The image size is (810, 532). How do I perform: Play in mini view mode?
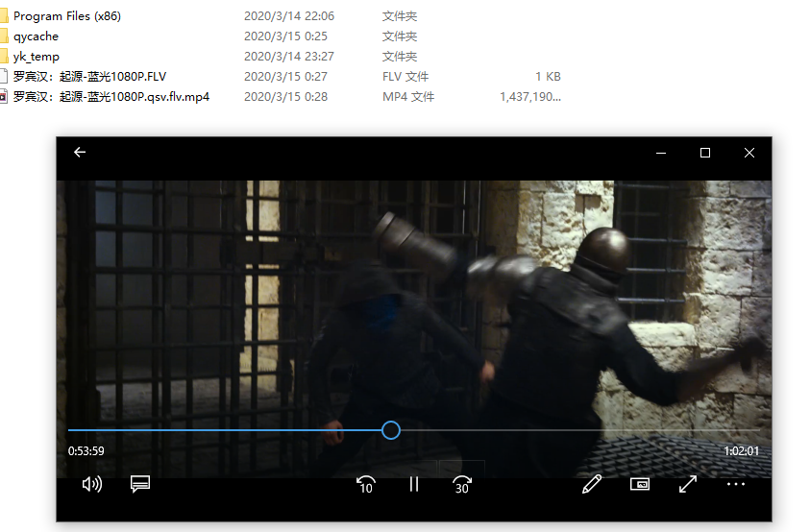640,484
